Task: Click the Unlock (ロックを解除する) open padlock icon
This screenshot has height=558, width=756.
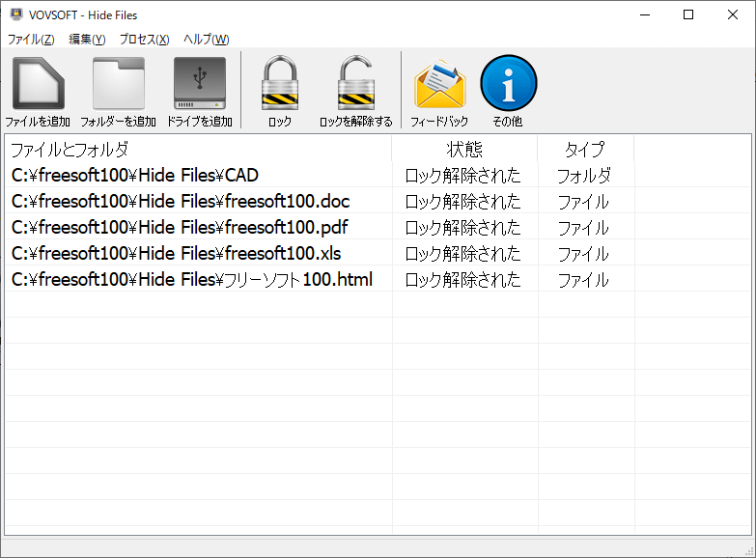Action: (356, 82)
